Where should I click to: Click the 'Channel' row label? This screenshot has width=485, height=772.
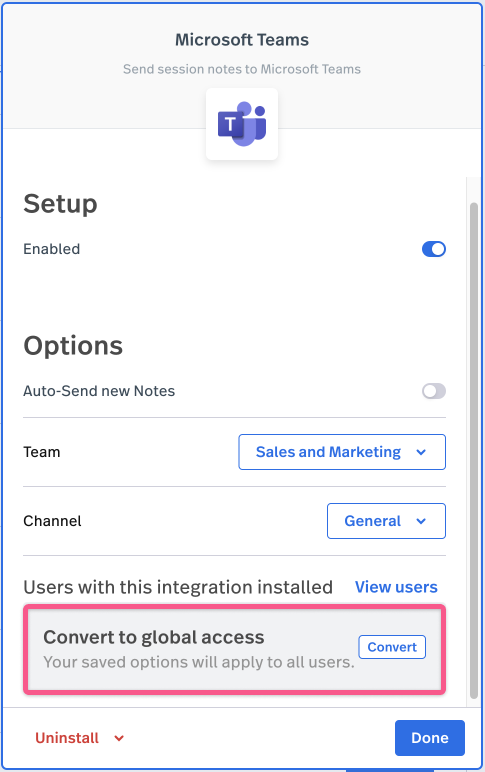(52, 521)
